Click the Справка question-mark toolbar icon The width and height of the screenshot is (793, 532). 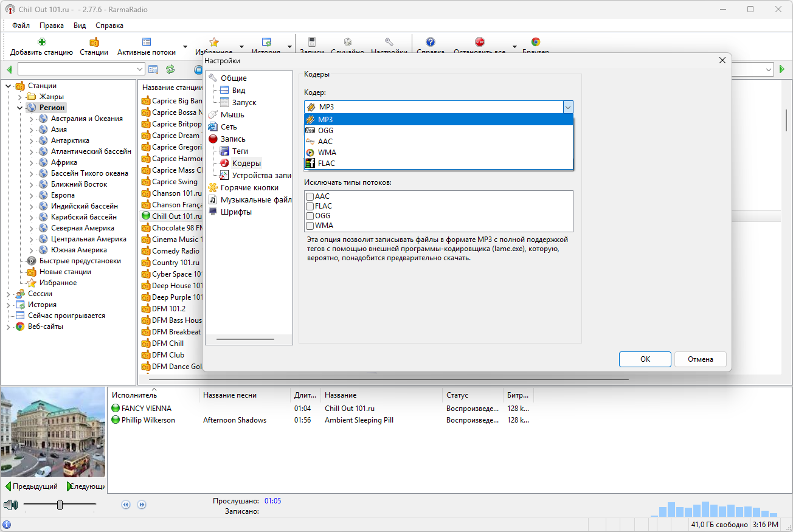click(431, 42)
